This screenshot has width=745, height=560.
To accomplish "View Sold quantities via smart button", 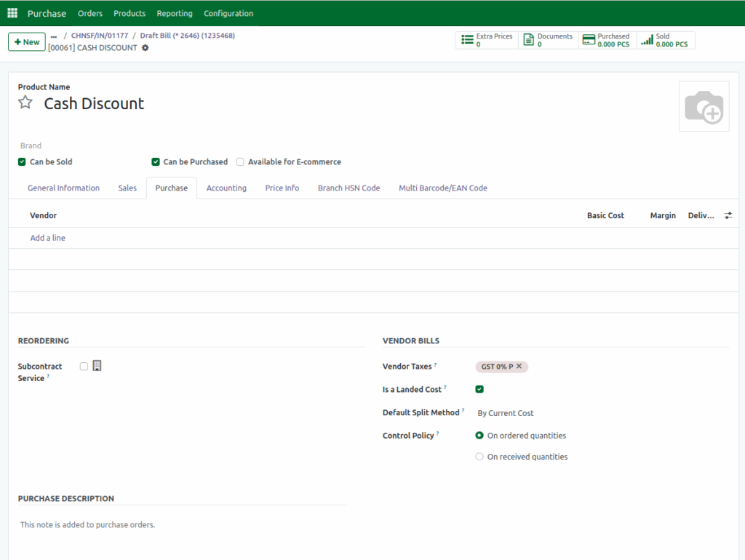I will tap(665, 40).
